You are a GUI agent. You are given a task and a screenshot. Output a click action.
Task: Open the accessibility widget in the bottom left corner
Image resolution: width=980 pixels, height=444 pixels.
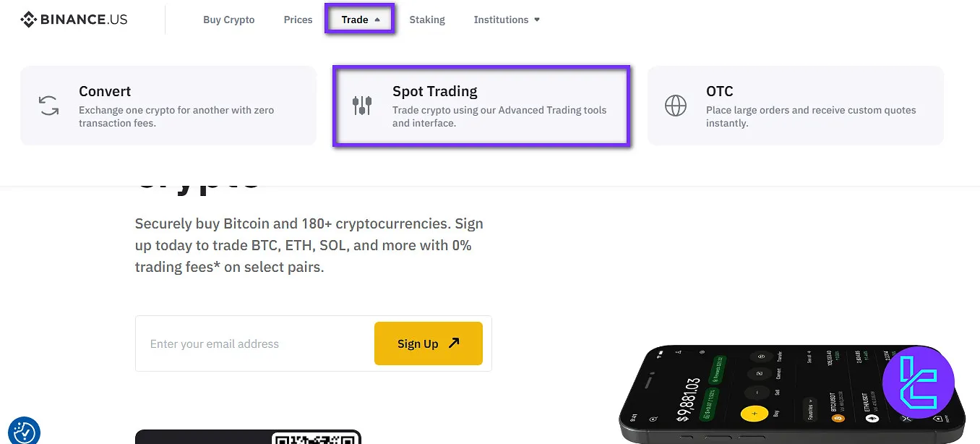coord(24,431)
